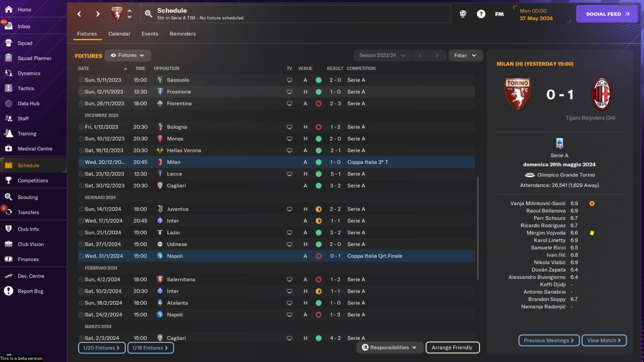Click the up chevron beside the club badge
Screen dimensions: 644x362
point(129,11)
